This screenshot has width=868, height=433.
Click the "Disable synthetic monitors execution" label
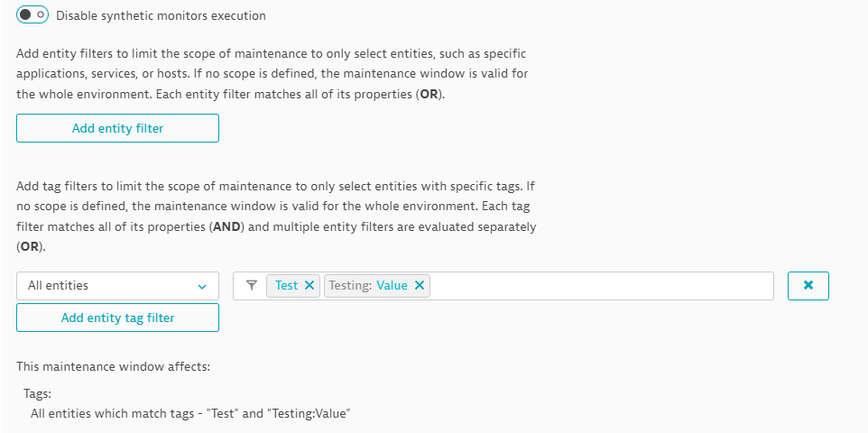pos(161,15)
